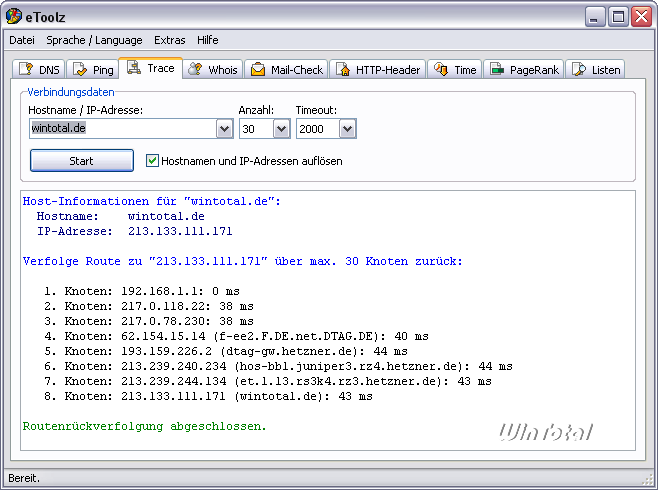The image size is (658, 490).
Task: Click the hop line with dtag-gw.hetzner.de
Action: coord(226,351)
